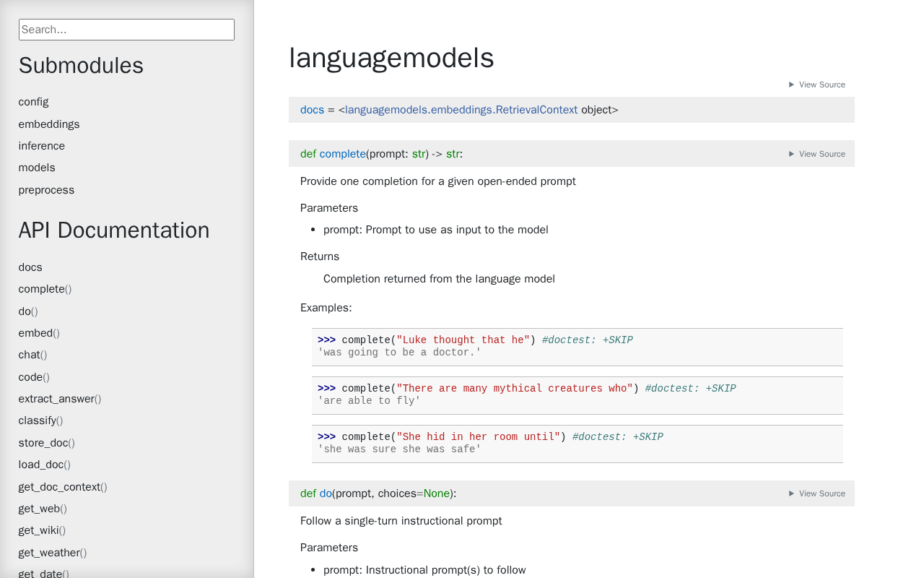The image size is (924, 578).
Task: Click 'she was sure she was safe' output
Action: coord(399,449)
